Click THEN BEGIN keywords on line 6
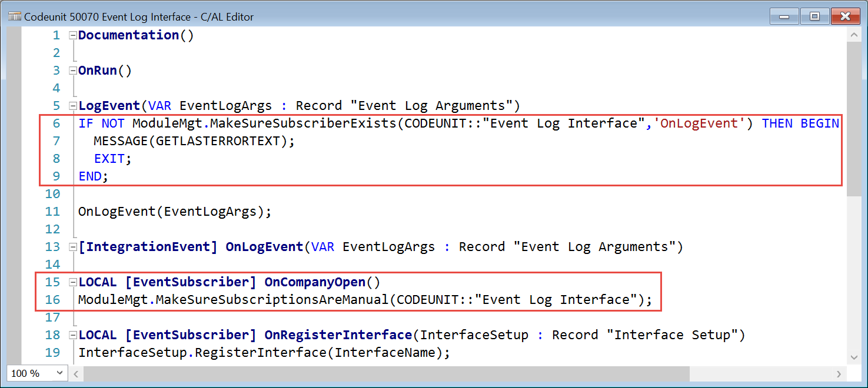 [x=800, y=123]
